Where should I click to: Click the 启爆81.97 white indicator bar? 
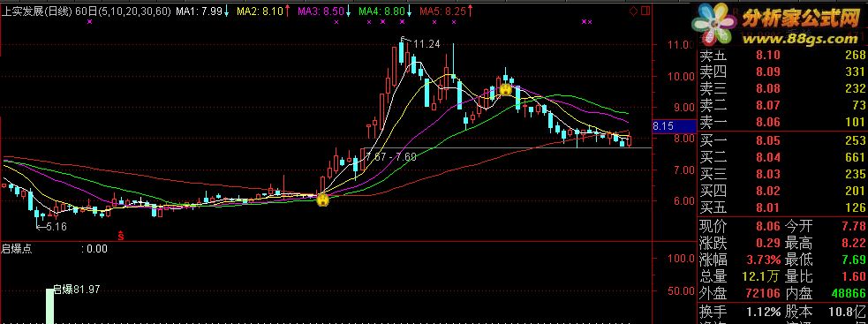click(49, 306)
